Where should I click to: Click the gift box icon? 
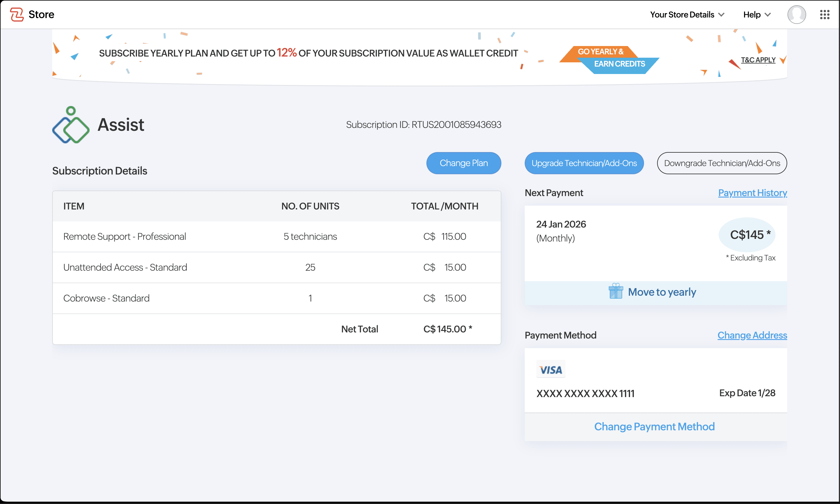click(615, 291)
